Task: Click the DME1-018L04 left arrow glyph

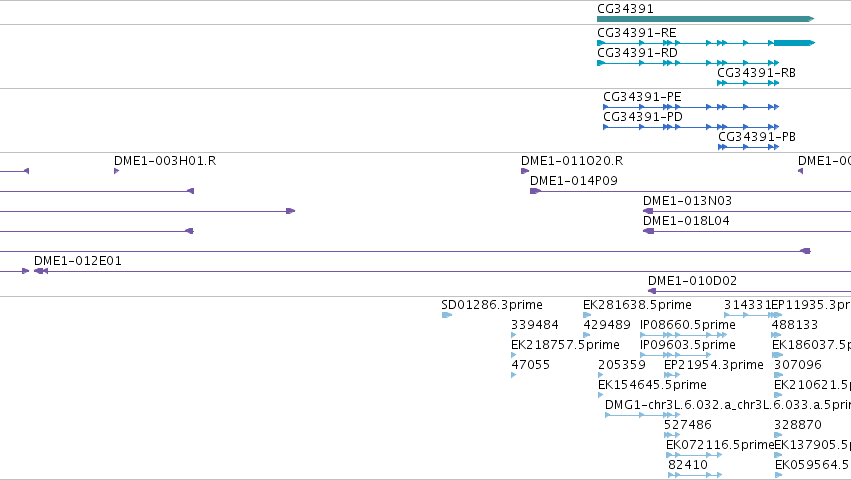Action: [x=649, y=231]
